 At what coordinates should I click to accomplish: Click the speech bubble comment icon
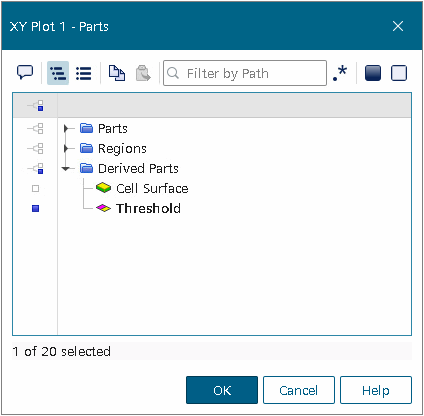pyautogui.click(x=25, y=72)
